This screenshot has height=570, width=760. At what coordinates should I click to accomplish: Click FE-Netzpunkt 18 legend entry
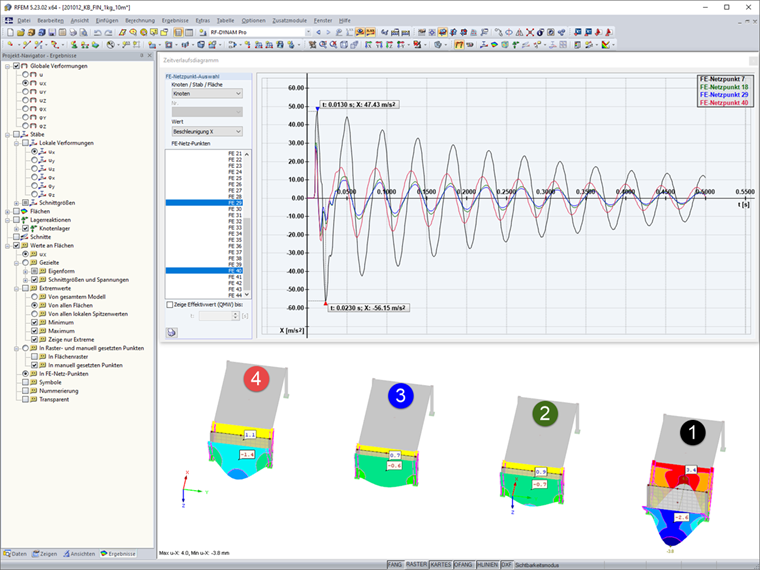[724, 87]
